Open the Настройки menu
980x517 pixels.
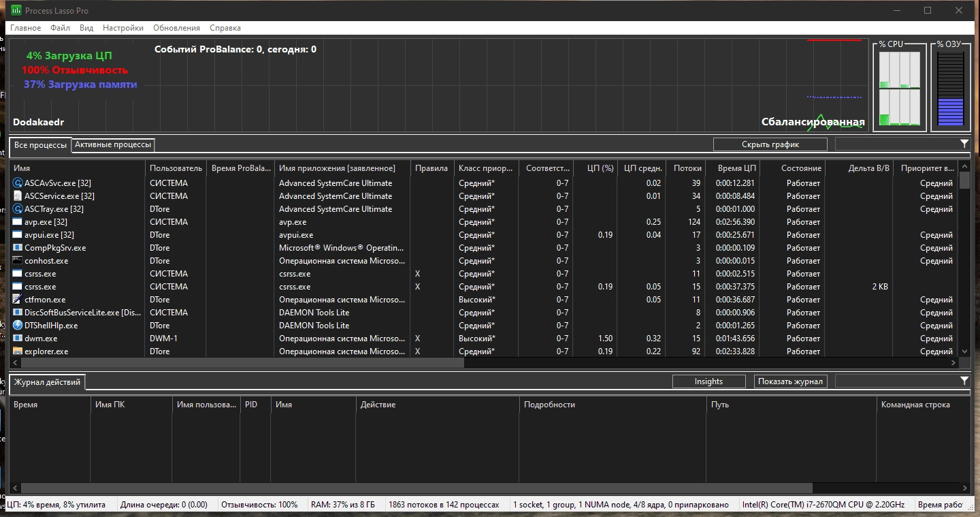pyautogui.click(x=123, y=28)
